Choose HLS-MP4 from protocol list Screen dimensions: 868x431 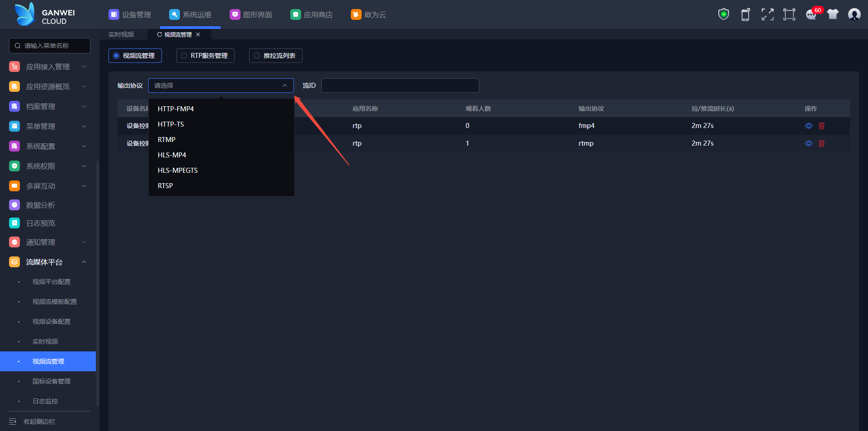[x=222, y=155]
